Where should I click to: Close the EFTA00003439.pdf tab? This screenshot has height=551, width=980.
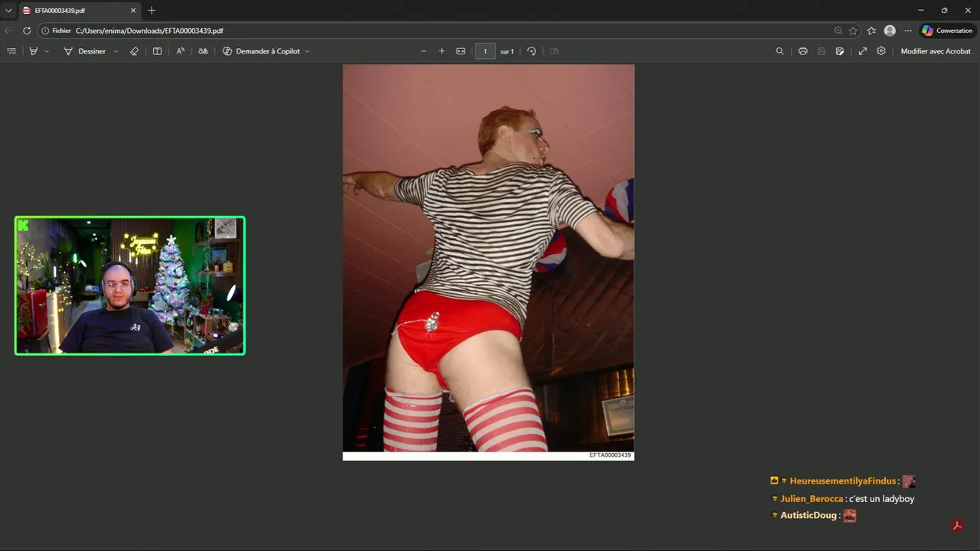point(133,11)
